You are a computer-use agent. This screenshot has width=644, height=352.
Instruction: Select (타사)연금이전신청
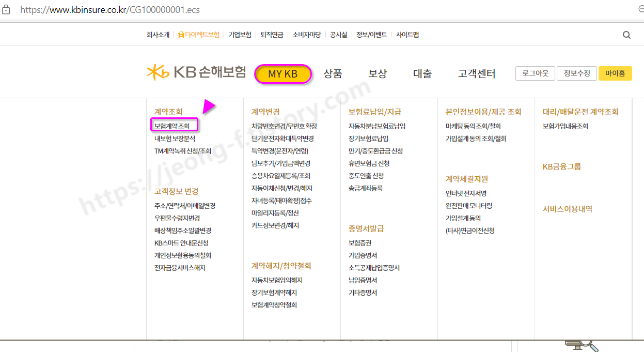point(470,231)
